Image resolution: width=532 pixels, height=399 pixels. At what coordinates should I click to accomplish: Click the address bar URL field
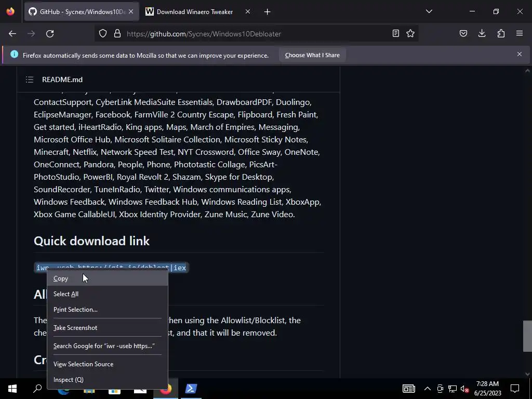tap(256, 34)
